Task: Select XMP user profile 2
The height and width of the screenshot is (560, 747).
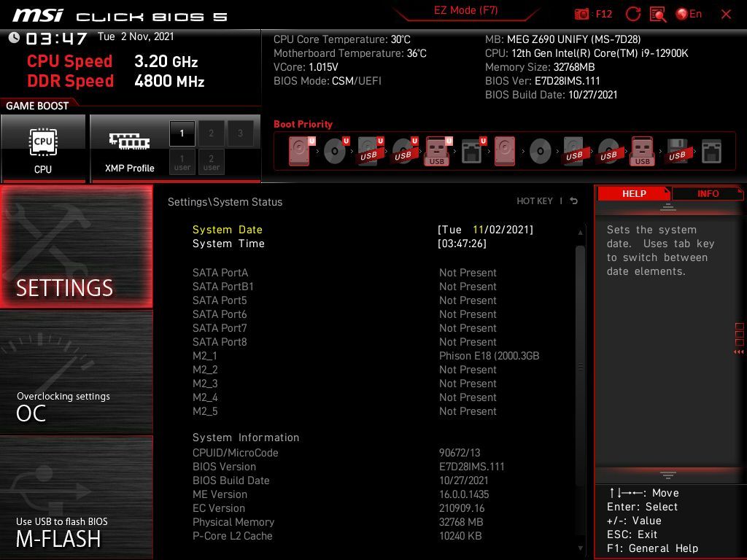Action: click(x=211, y=162)
